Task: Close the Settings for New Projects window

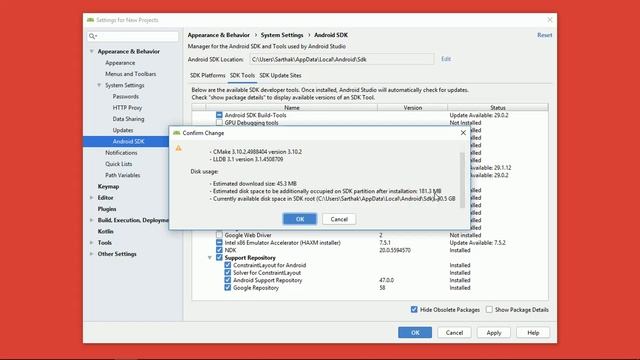Action: click(550, 20)
